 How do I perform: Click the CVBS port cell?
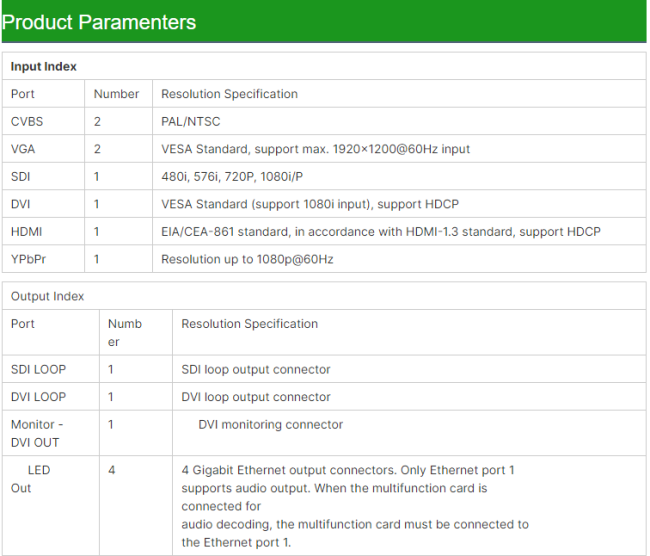coord(43,121)
